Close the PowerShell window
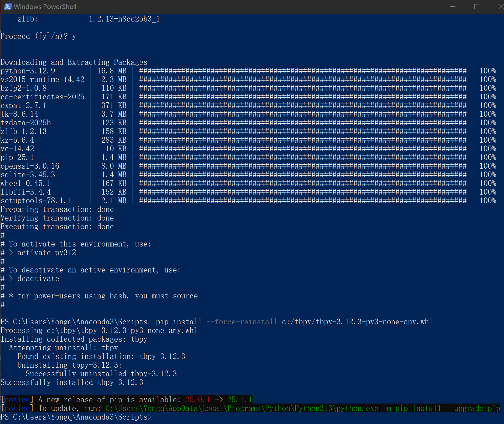This screenshot has width=504, height=424. (x=500, y=7)
